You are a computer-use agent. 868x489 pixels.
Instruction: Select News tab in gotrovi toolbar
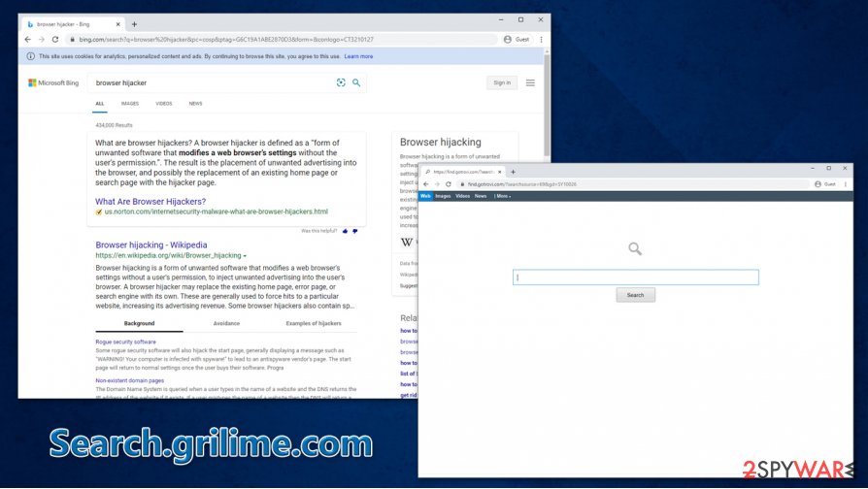481,196
